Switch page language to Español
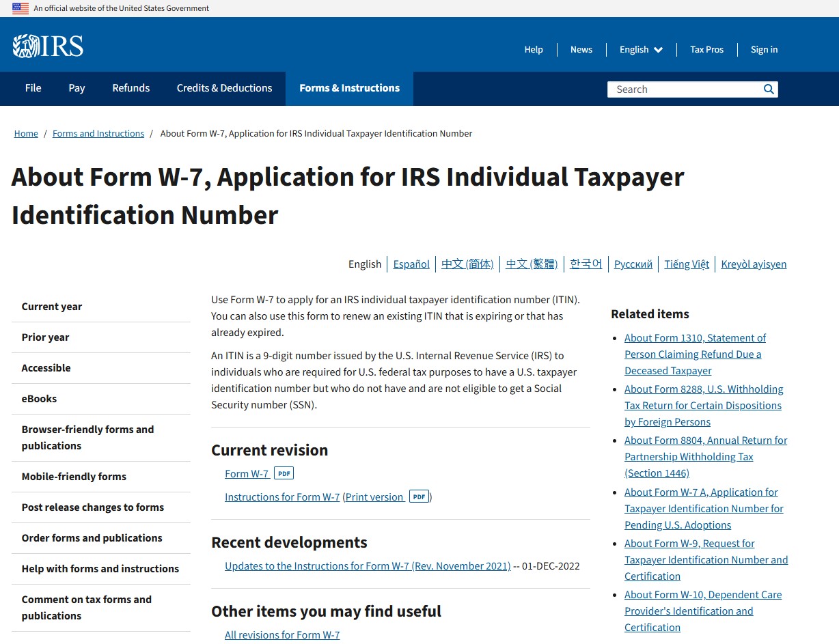Viewport: 839px width, 644px height. [x=411, y=264]
